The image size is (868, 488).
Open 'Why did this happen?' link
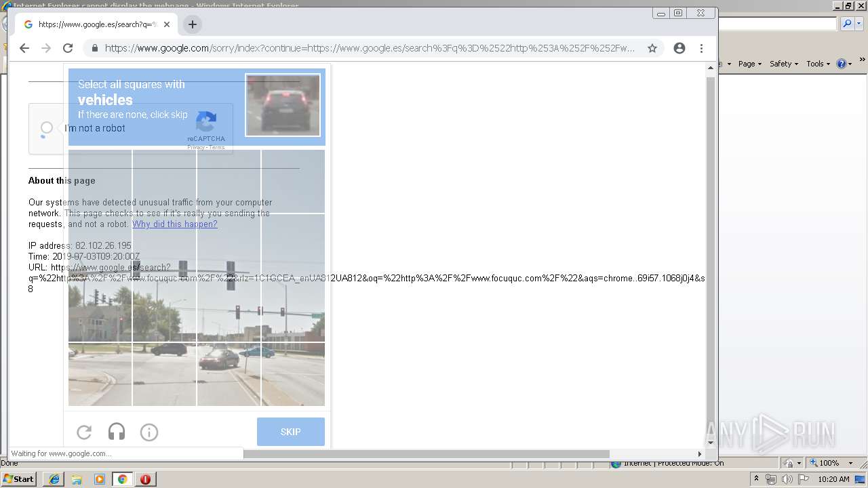(x=175, y=224)
